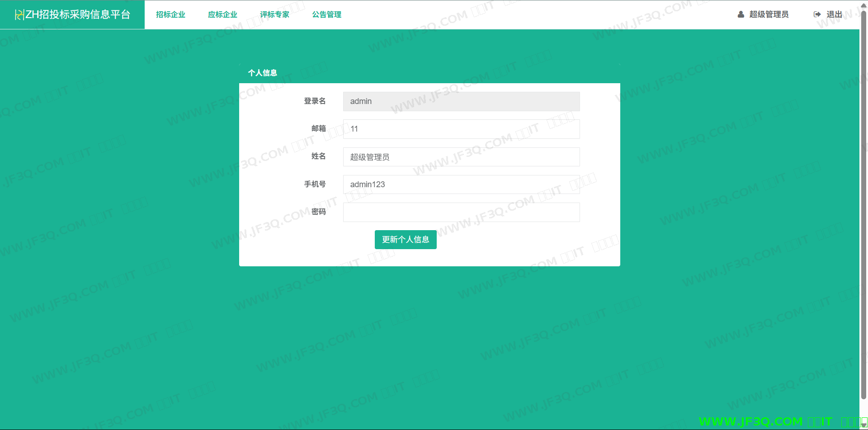Click the vertical scrollbar thumb
868x430 pixels.
(863, 203)
